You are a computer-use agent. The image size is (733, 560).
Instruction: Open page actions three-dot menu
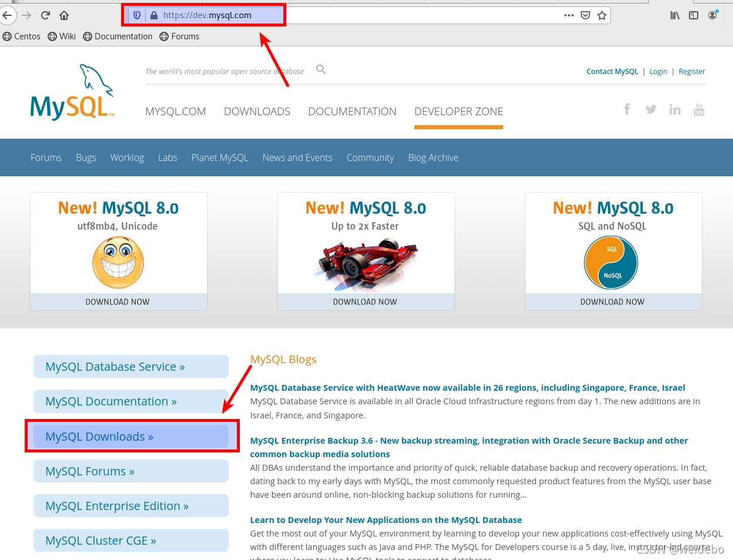tap(568, 15)
